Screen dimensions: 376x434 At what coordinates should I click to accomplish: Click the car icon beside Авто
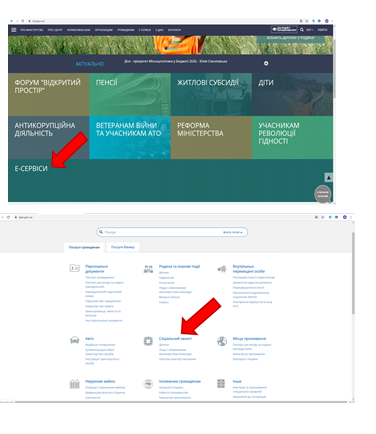tap(74, 340)
